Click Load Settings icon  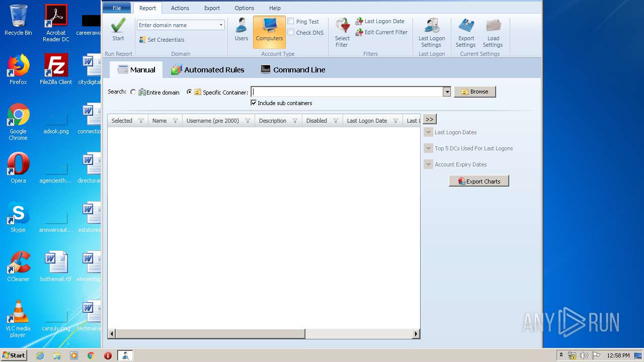(x=493, y=33)
